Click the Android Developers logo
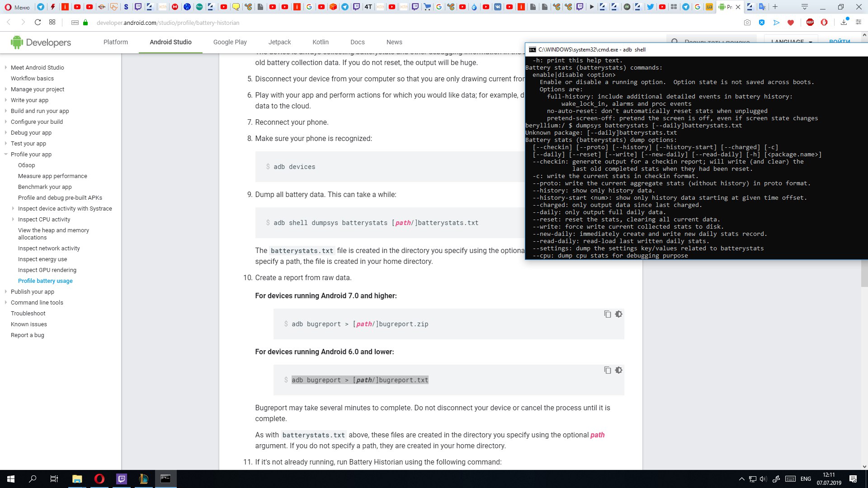 [41, 42]
